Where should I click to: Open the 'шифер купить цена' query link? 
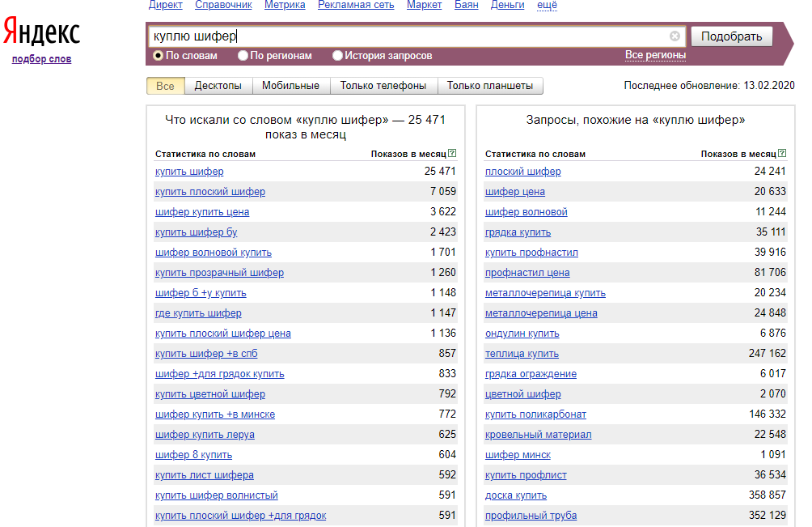pos(202,212)
